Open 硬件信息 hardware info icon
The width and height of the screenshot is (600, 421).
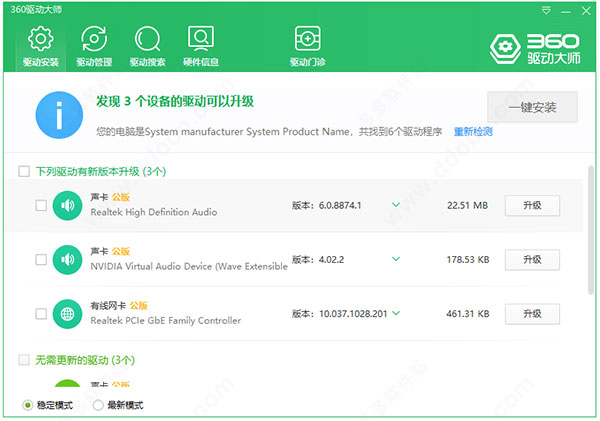click(x=201, y=46)
